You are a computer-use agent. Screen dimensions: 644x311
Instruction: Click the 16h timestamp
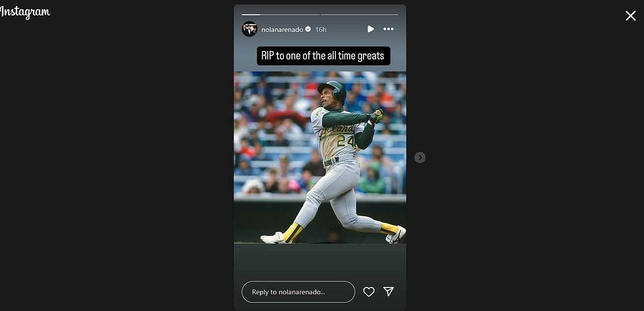tap(321, 29)
